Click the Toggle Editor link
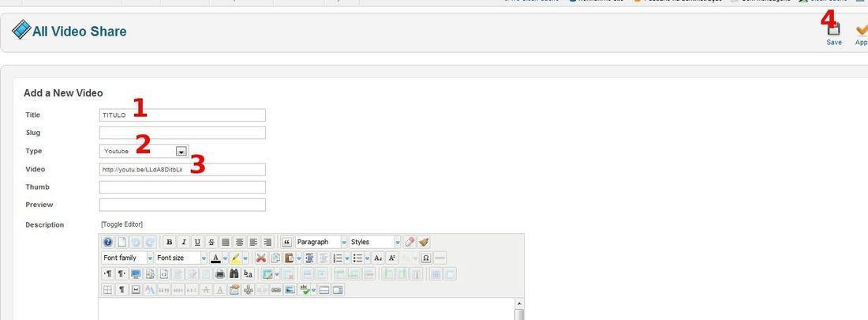The image size is (868, 320). (x=122, y=224)
